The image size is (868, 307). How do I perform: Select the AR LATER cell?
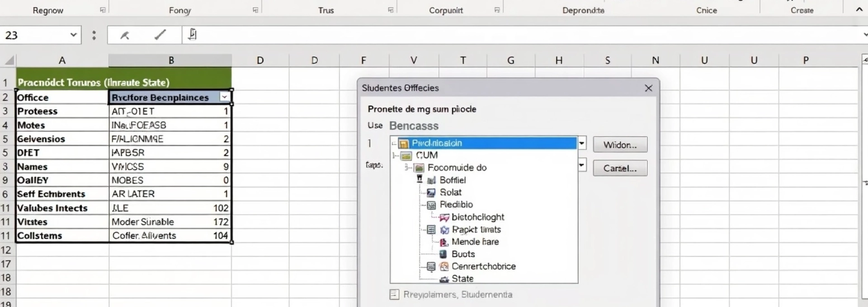tap(170, 194)
